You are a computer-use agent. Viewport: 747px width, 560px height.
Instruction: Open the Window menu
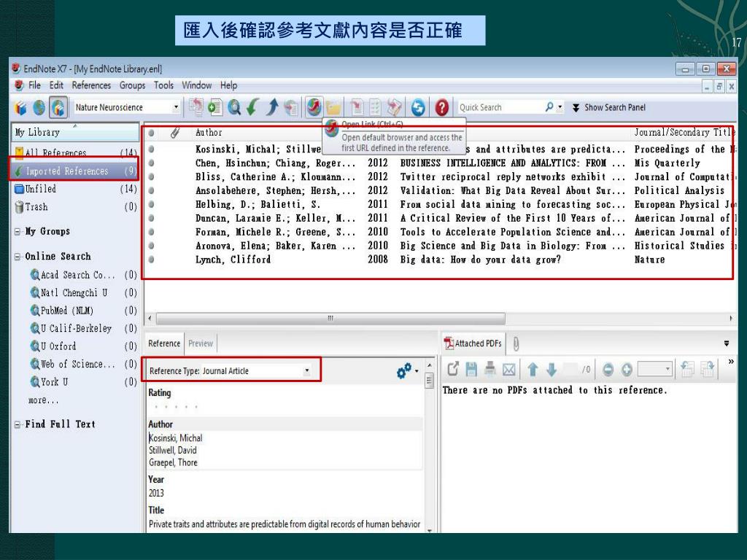pyautogui.click(x=197, y=85)
